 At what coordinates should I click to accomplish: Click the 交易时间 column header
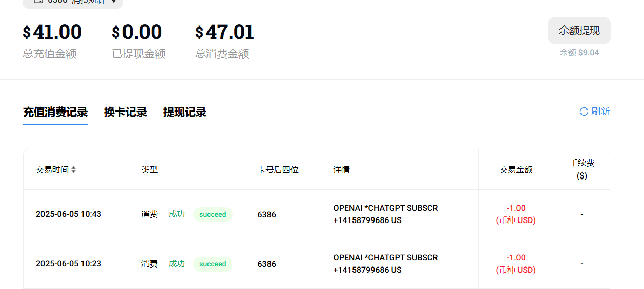click(52, 170)
